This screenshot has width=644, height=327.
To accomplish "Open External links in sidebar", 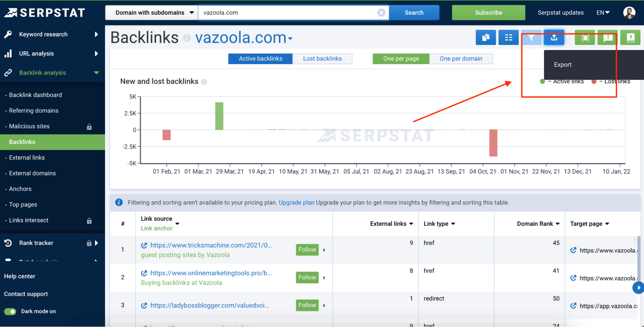I will pos(27,158).
